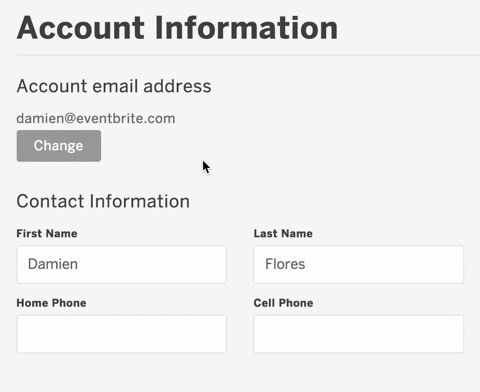Click Information in the Contact Information heading
Screen dimensions: 480x392
tap(140, 201)
